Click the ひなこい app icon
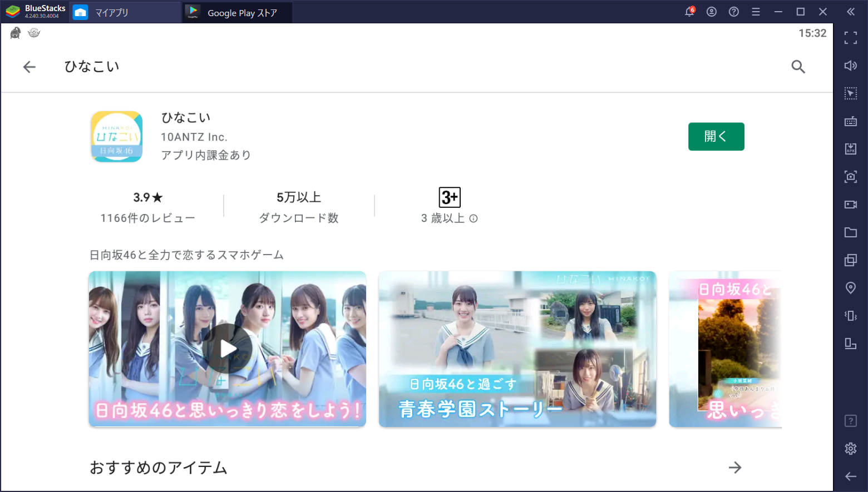The height and width of the screenshot is (492, 868). tap(117, 137)
